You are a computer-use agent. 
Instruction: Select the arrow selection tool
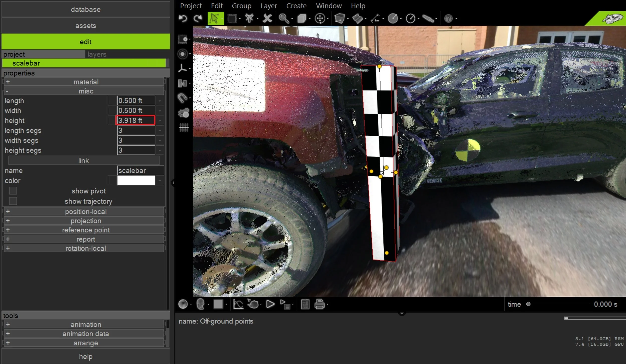click(215, 18)
